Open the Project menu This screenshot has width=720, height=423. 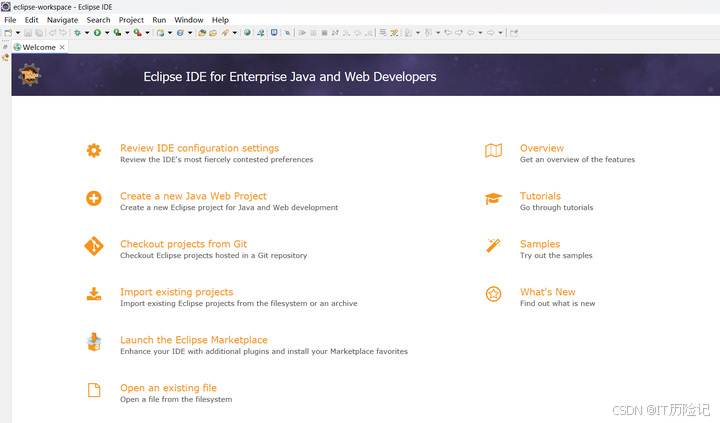[131, 20]
